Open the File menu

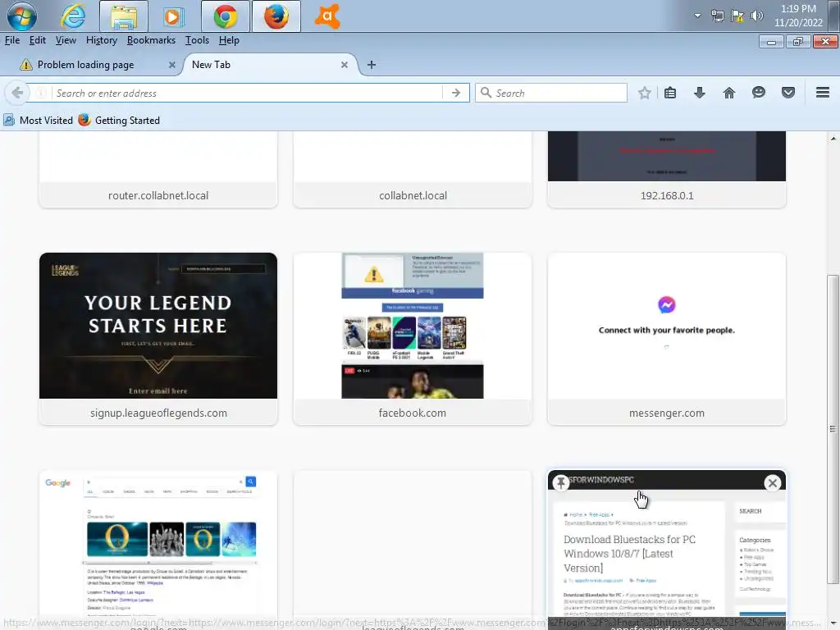coord(11,40)
